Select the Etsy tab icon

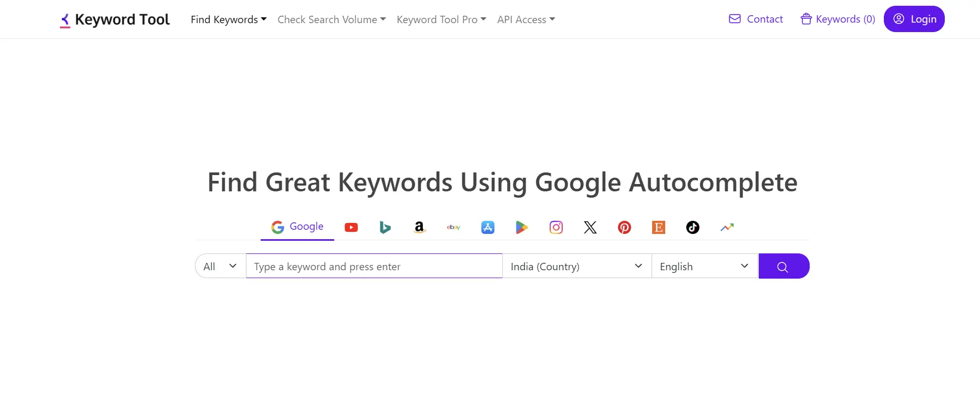point(658,227)
